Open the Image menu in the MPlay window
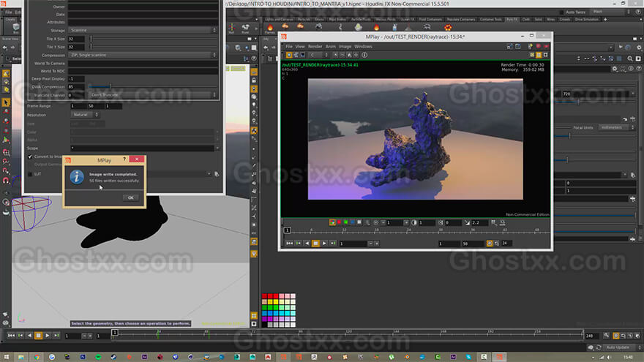This screenshot has height=362, width=644. pyautogui.click(x=345, y=47)
